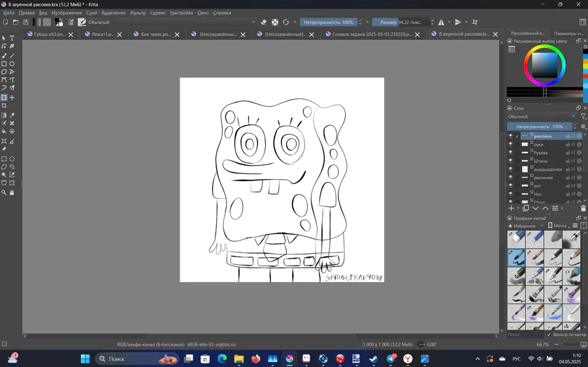Hide the 'руки' layer

tap(510, 144)
